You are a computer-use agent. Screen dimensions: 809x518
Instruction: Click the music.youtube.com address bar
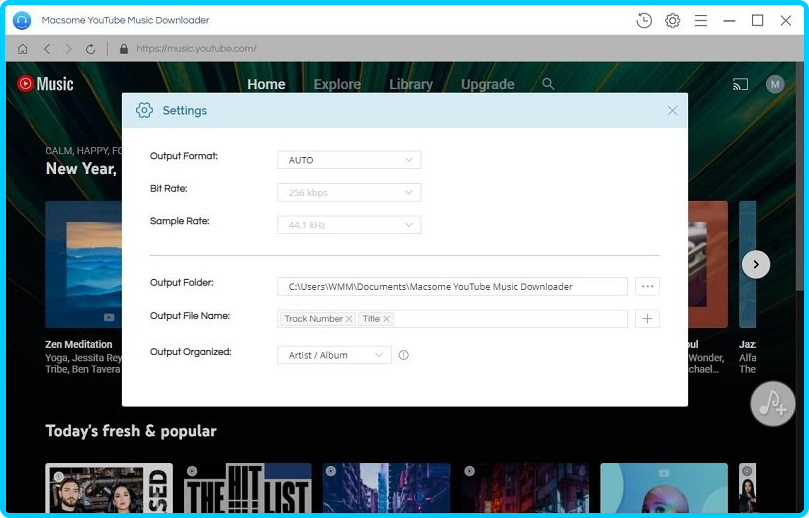(x=196, y=48)
